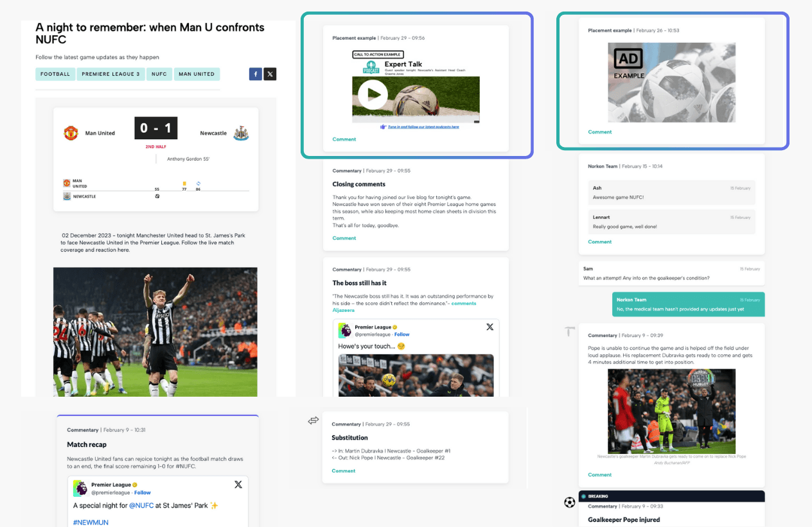Click Comment under the Substitution post

click(344, 471)
